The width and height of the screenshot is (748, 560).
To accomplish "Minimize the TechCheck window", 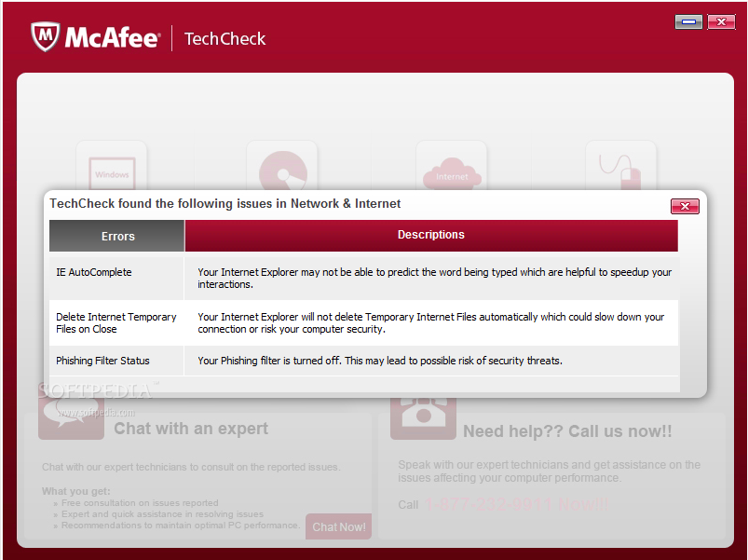I will point(688,22).
